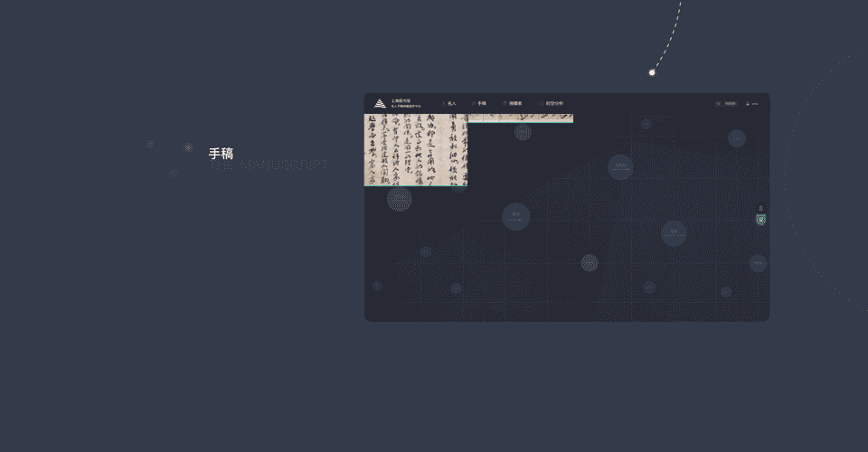Click the white 手稿 heading text

point(221,154)
